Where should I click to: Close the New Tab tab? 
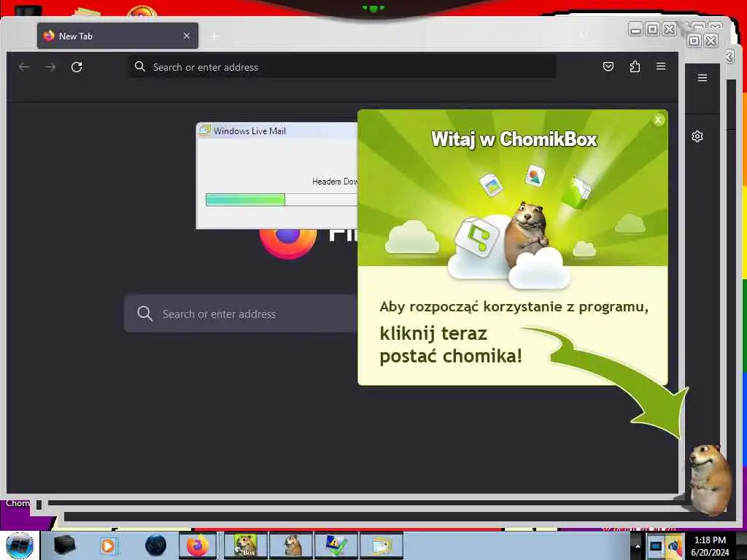pos(187,36)
